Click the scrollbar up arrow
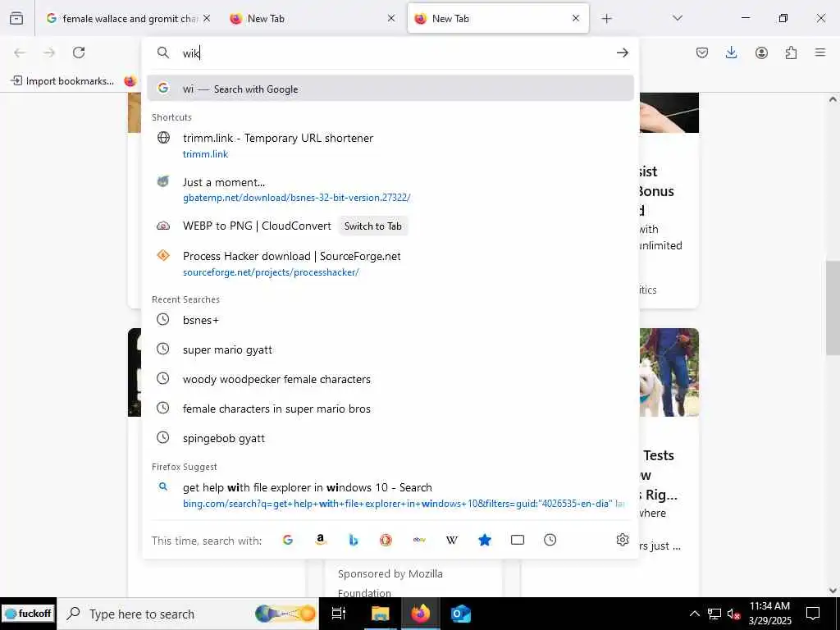This screenshot has width=840, height=630. click(833, 99)
